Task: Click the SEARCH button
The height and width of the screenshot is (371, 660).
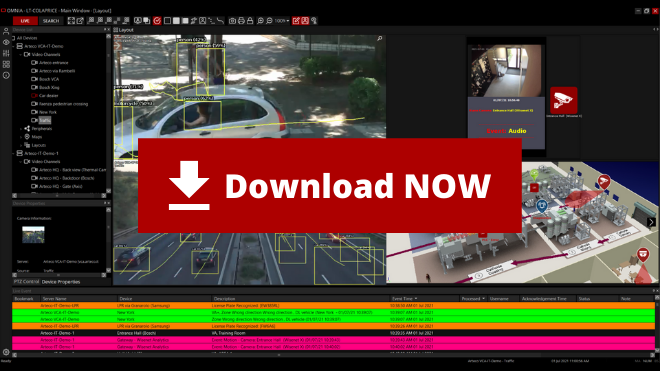Action: 51,21
